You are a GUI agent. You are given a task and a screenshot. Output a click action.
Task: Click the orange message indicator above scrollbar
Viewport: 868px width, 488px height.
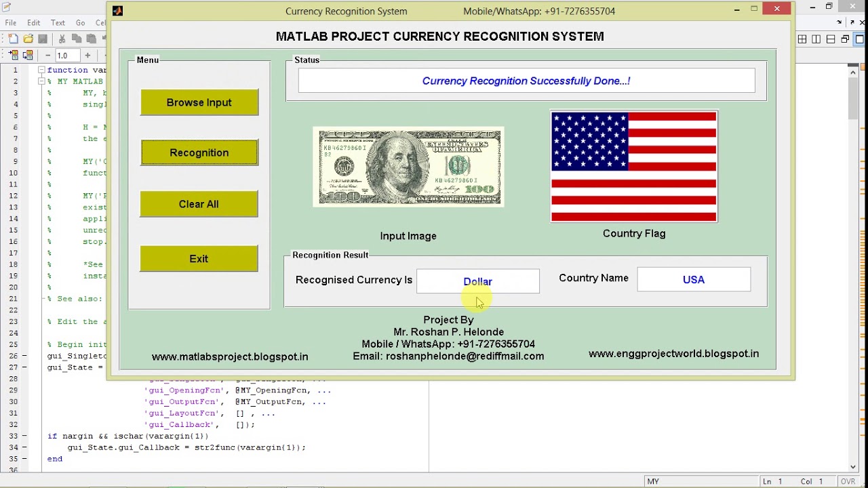pyautogui.click(x=863, y=66)
